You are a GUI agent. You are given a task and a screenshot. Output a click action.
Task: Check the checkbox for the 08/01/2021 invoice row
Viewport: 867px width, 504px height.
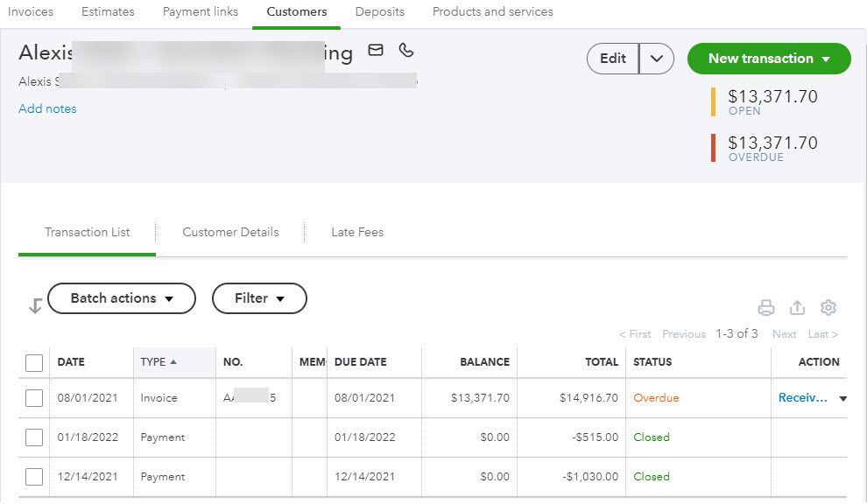tap(34, 397)
